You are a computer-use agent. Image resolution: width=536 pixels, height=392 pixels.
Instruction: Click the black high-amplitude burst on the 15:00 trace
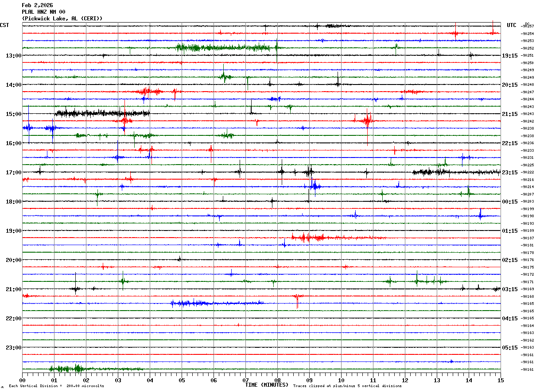point(102,113)
